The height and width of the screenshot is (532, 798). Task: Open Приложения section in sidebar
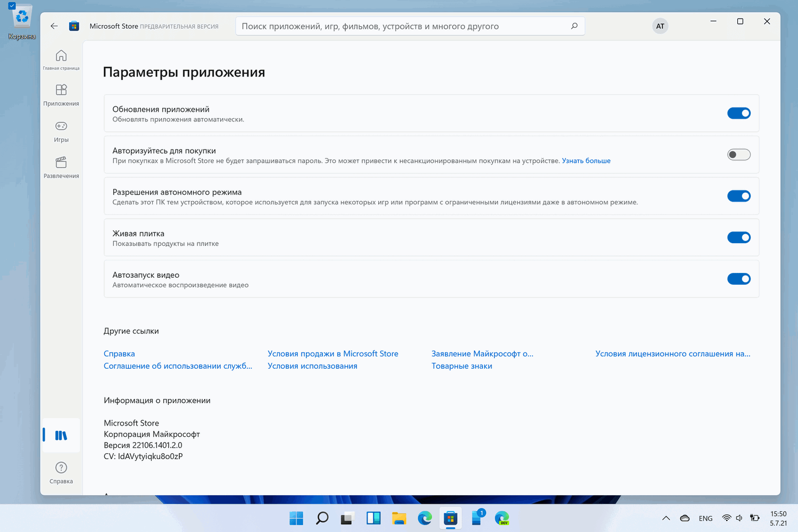[x=61, y=95]
